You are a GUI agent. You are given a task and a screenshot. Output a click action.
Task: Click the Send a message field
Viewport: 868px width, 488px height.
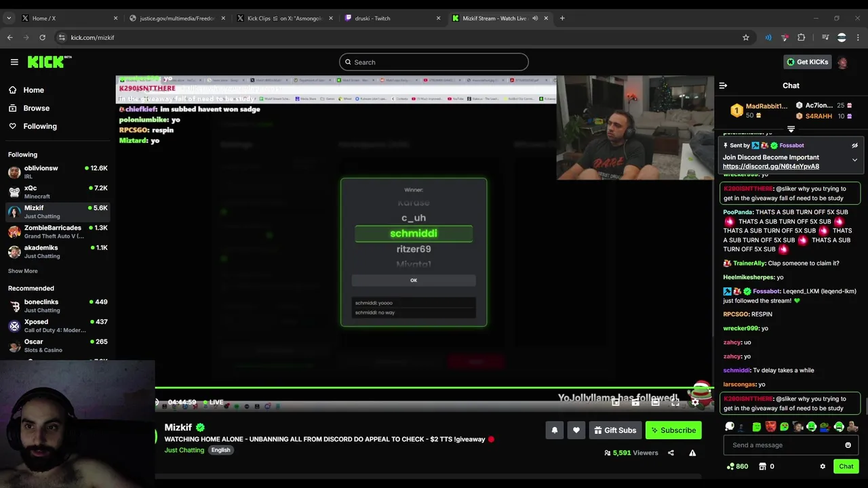click(790, 445)
